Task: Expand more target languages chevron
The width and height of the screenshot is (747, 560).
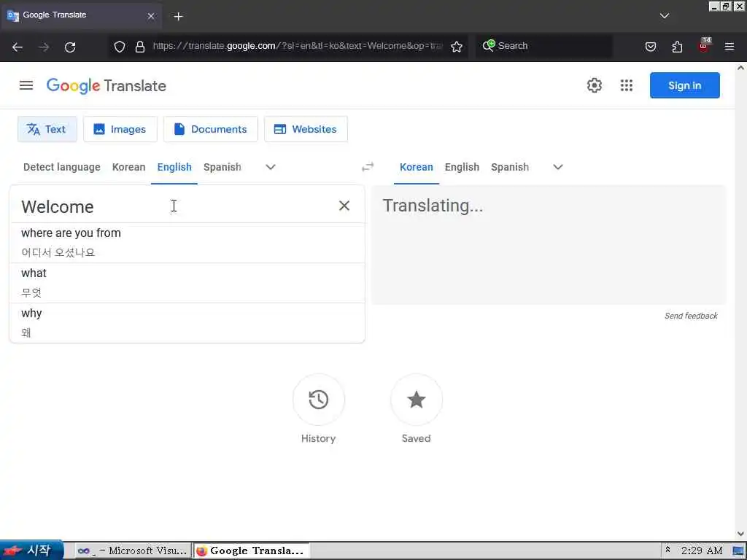Action: point(558,167)
